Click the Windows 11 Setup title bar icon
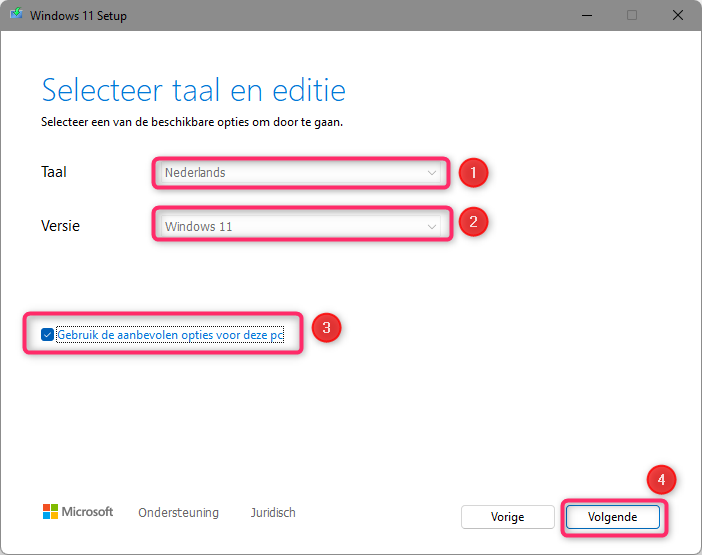 tap(16, 14)
